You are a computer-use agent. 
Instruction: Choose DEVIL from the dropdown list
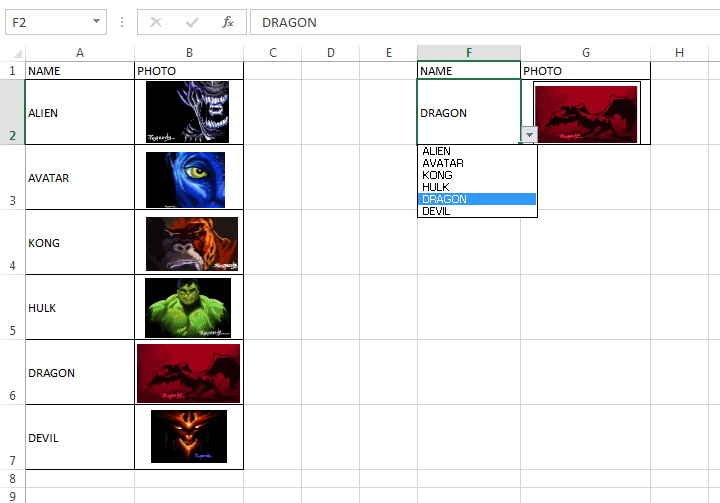coord(477,211)
